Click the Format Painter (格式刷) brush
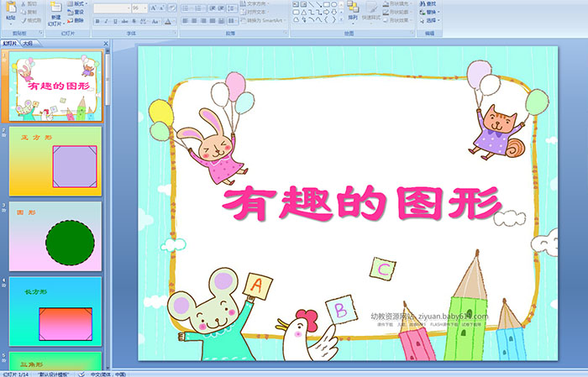 (x=32, y=21)
